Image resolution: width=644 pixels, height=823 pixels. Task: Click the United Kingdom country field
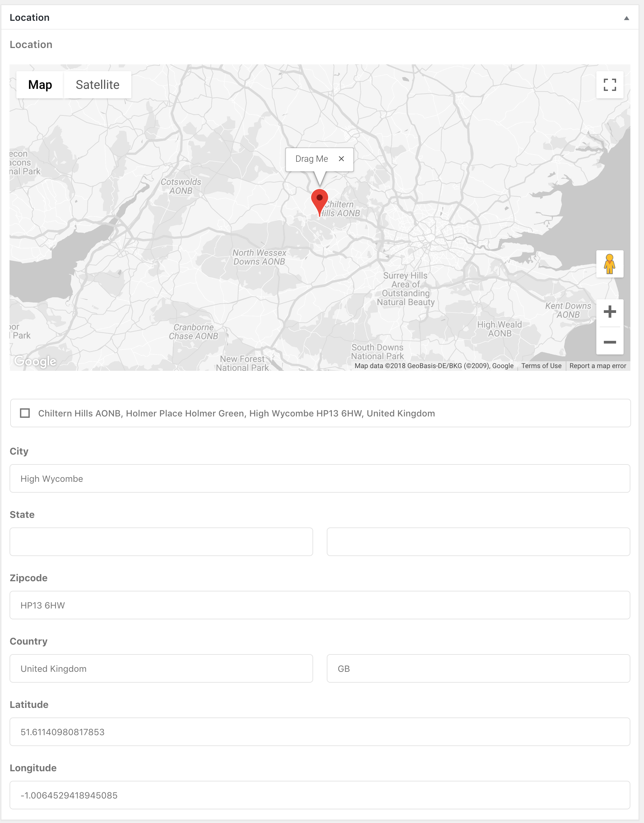tap(161, 668)
